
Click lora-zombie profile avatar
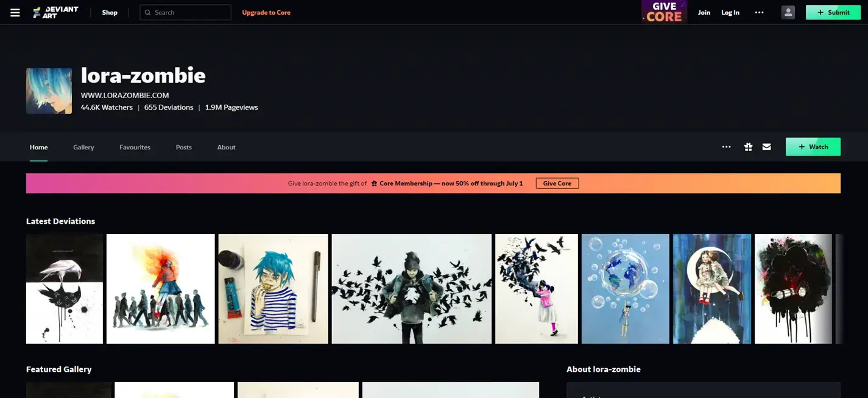click(49, 91)
